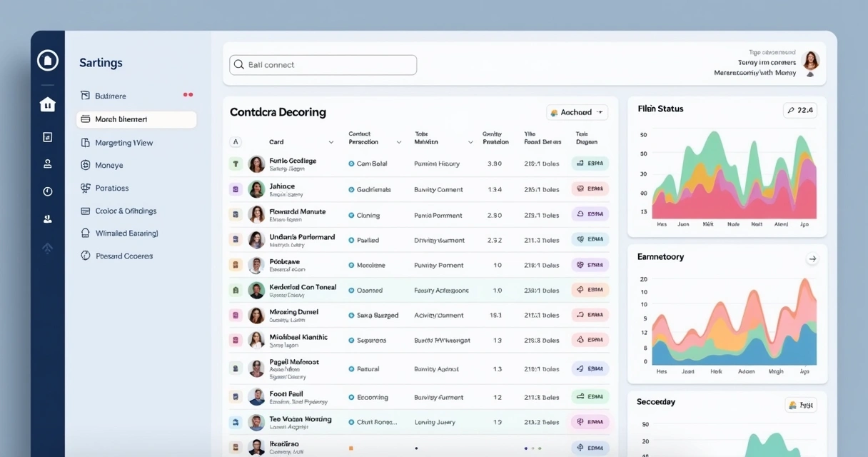Open the Aachord dropdown above the table
The height and width of the screenshot is (457, 868).
point(577,112)
